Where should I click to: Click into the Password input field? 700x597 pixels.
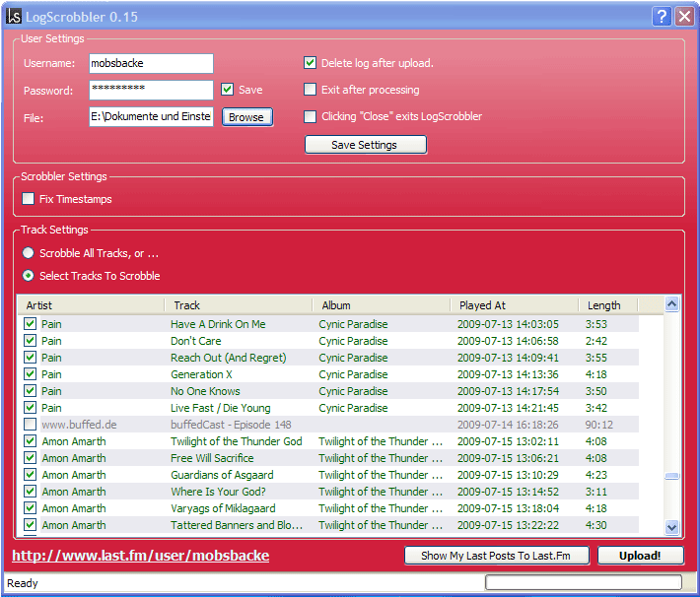click(152, 90)
